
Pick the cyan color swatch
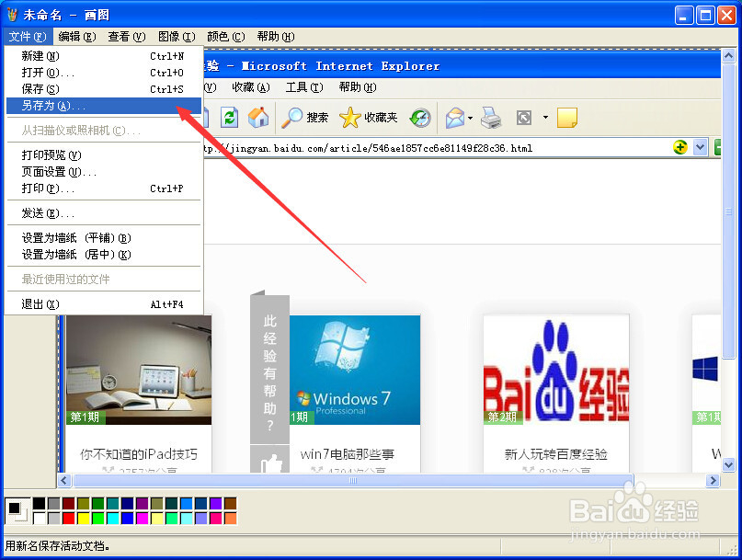112,518
